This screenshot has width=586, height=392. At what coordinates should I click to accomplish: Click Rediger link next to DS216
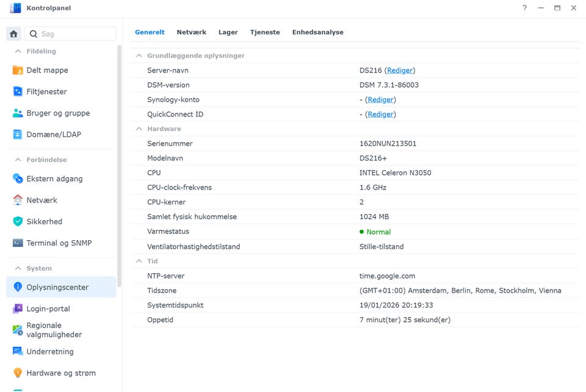(x=400, y=71)
